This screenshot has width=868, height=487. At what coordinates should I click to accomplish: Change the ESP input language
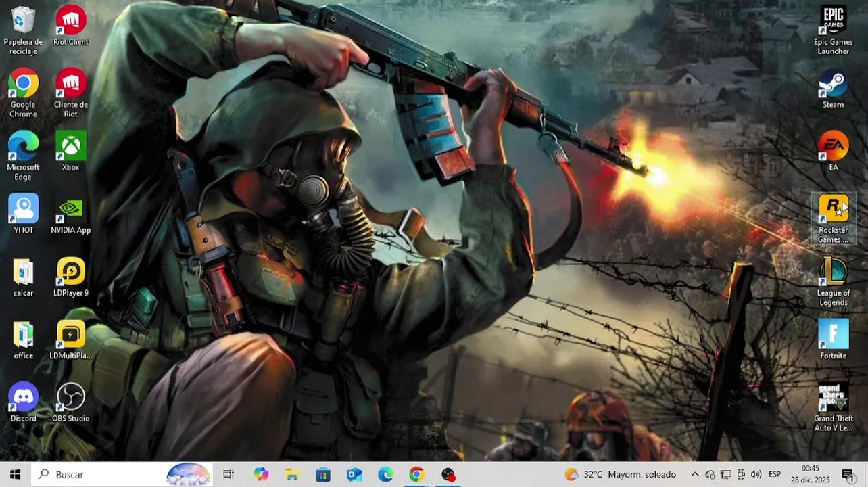(x=775, y=474)
